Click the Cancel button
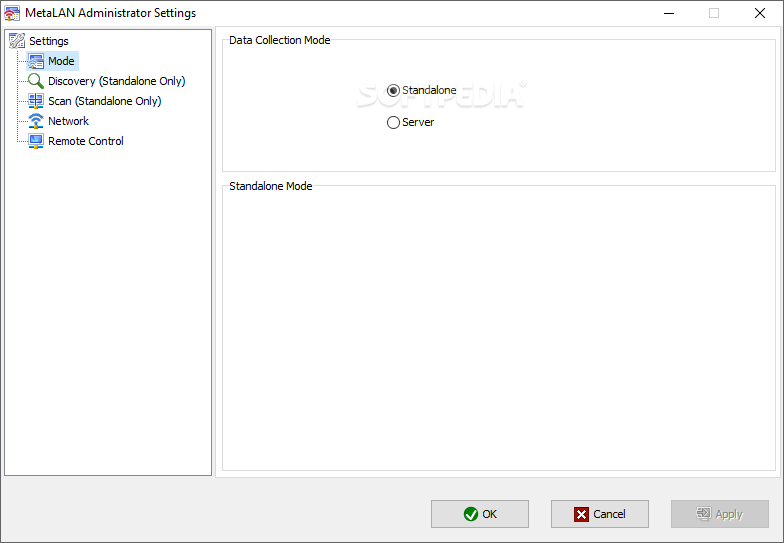The image size is (784, 543). [600, 514]
